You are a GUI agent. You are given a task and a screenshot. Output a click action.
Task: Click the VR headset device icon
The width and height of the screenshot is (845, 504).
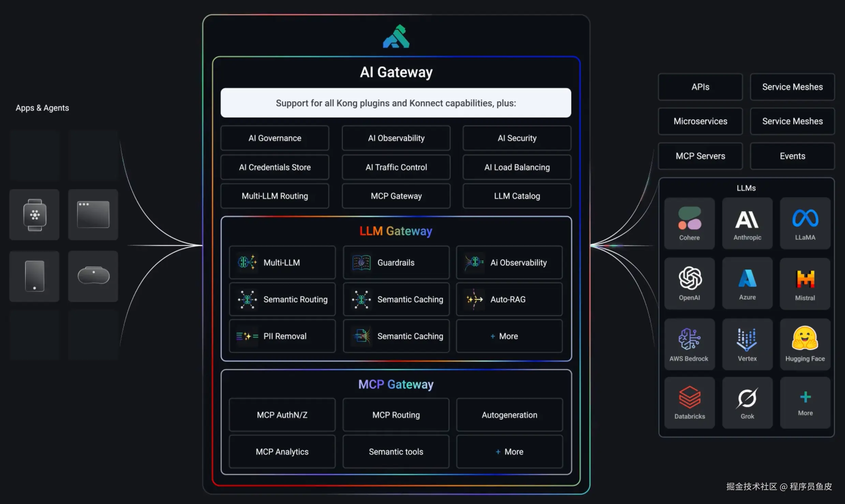point(93,276)
